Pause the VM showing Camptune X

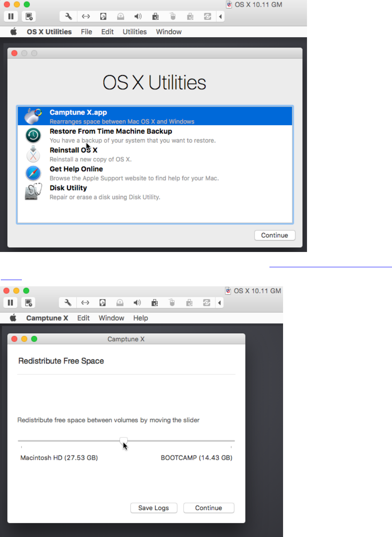point(10,303)
